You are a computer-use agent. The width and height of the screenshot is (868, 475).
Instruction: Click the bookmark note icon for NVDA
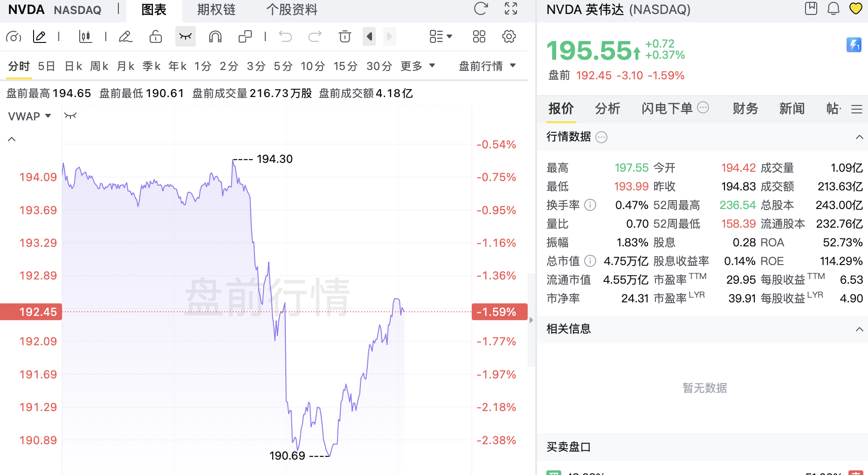click(811, 8)
